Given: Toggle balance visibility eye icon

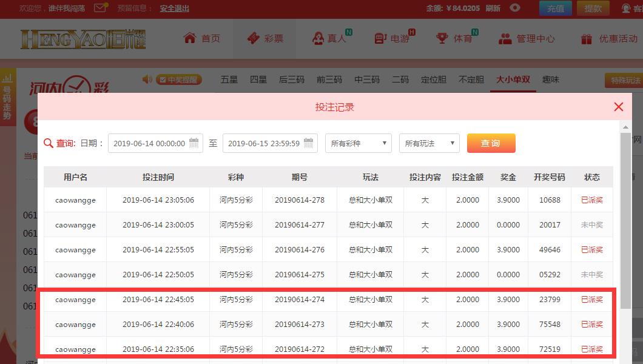Looking at the screenshot, I should (x=515, y=8).
